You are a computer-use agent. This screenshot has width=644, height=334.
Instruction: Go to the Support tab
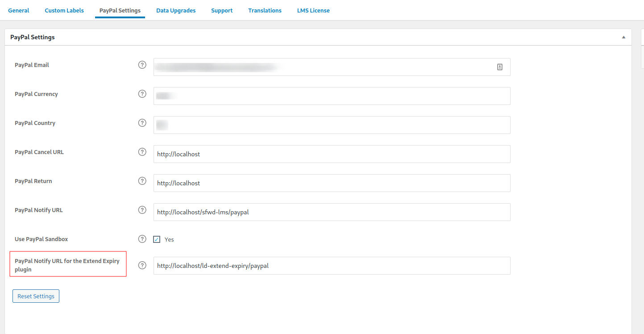click(222, 10)
